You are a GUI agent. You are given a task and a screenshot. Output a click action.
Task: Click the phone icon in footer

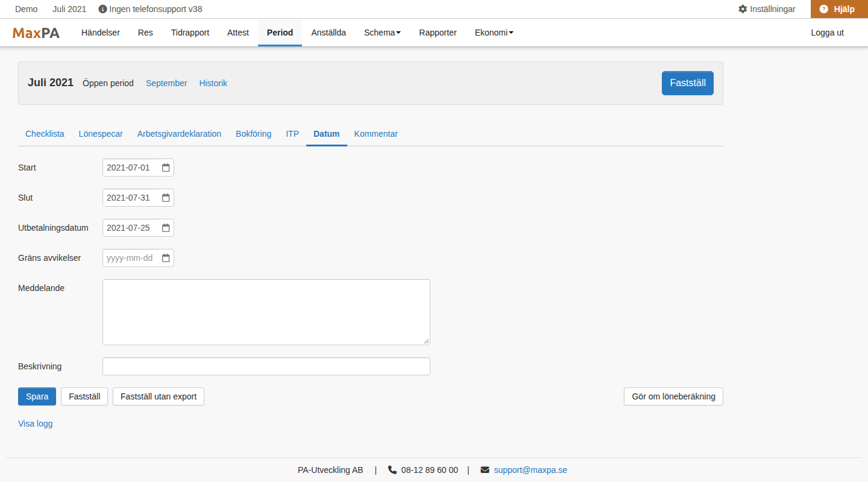(392, 470)
